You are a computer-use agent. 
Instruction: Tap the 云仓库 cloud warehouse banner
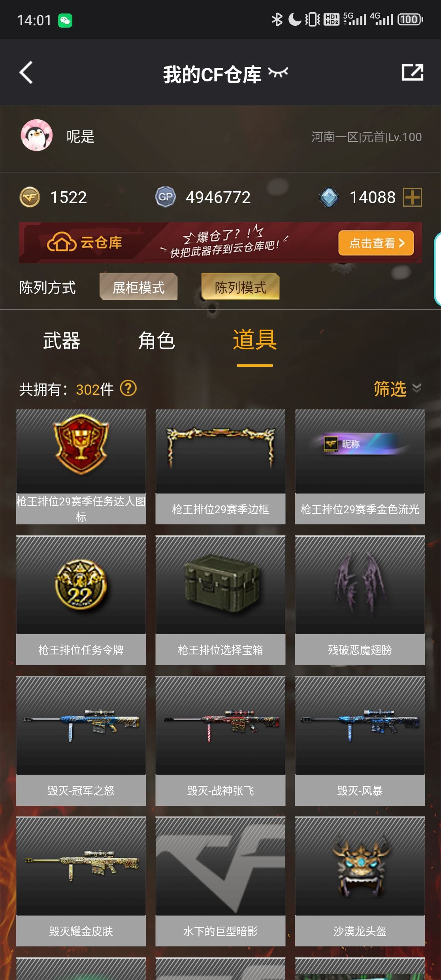pos(220,243)
